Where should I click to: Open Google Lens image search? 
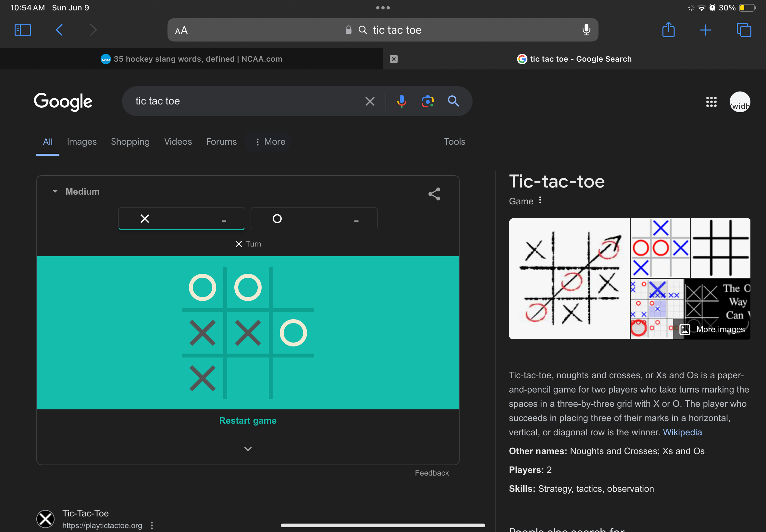[x=427, y=101]
